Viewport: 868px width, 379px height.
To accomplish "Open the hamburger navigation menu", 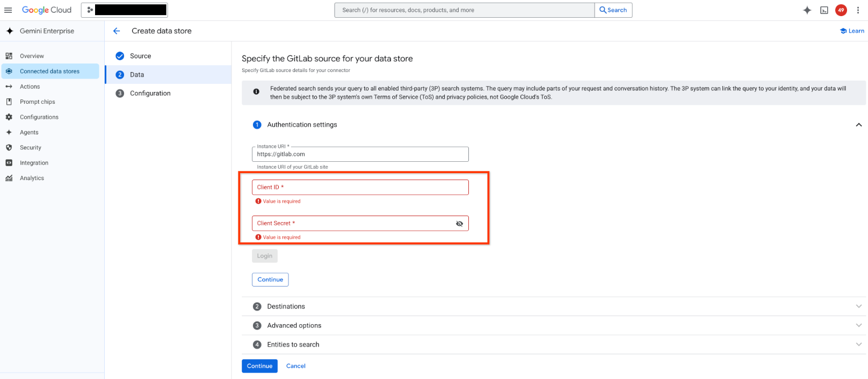I will click(x=8, y=10).
